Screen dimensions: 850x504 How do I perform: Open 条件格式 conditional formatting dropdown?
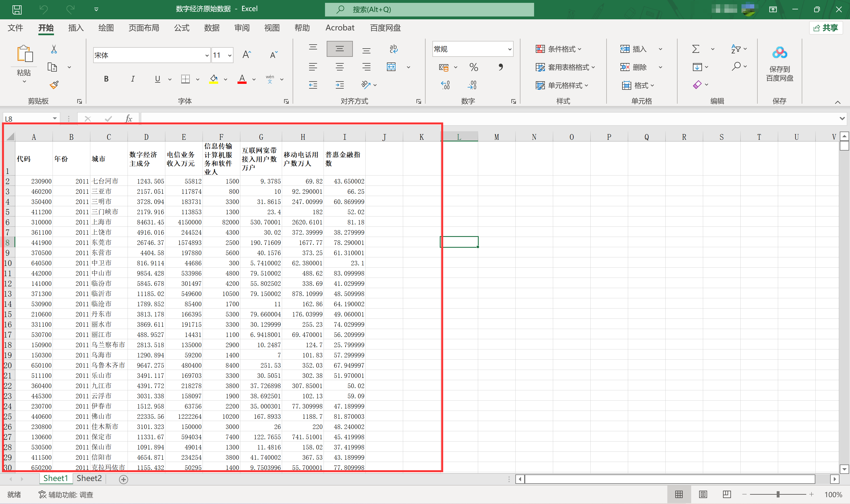pyautogui.click(x=559, y=49)
